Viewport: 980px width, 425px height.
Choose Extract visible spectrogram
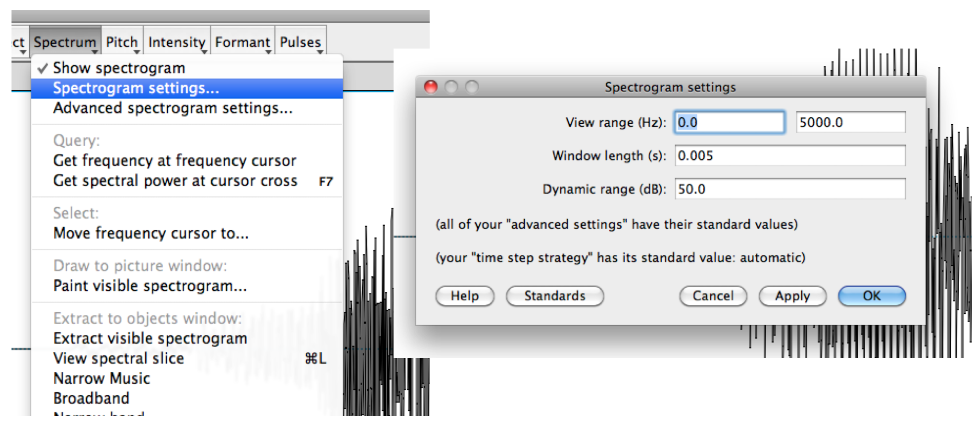187,338
